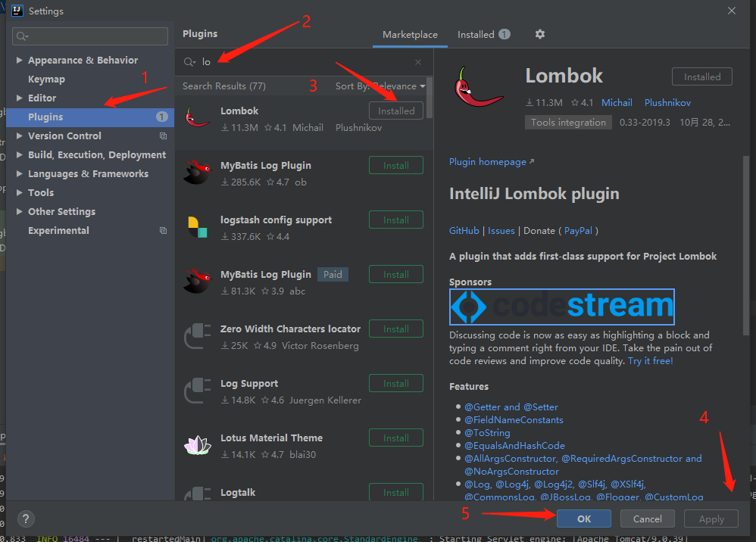Click the Try it free! link
756x542 pixels.
[x=650, y=361]
